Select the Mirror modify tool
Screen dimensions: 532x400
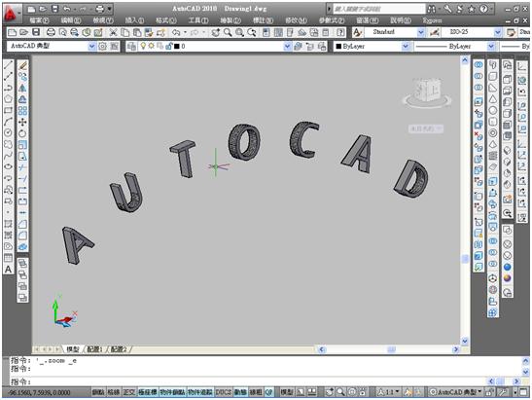tap(22, 88)
